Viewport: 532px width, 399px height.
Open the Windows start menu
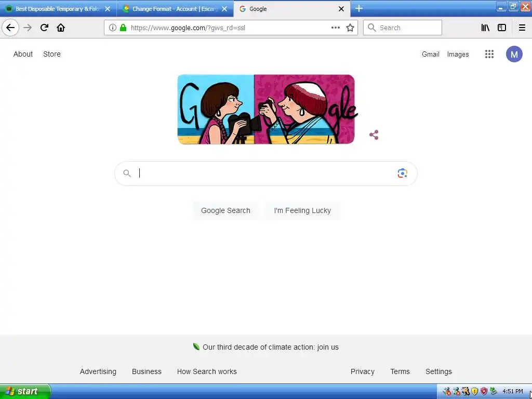(25, 391)
